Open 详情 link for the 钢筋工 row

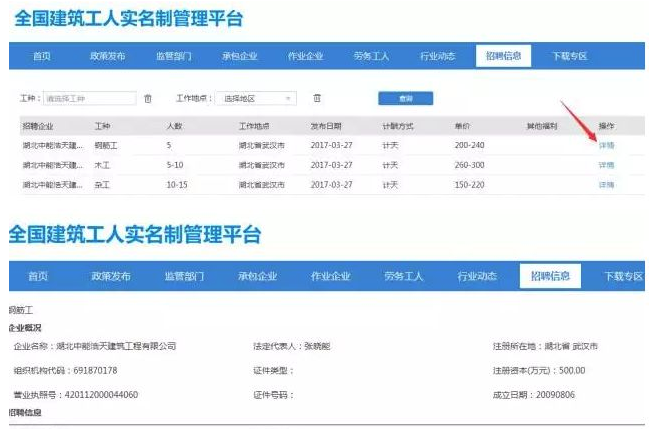click(x=606, y=145)
